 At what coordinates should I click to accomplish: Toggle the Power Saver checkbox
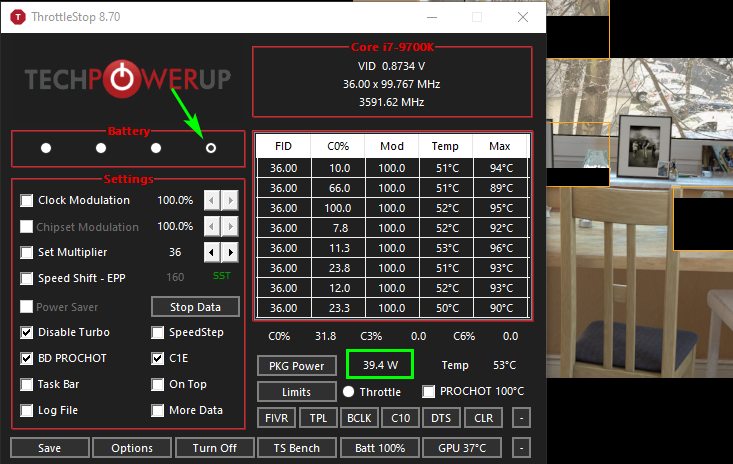click(x=27, y=307)
